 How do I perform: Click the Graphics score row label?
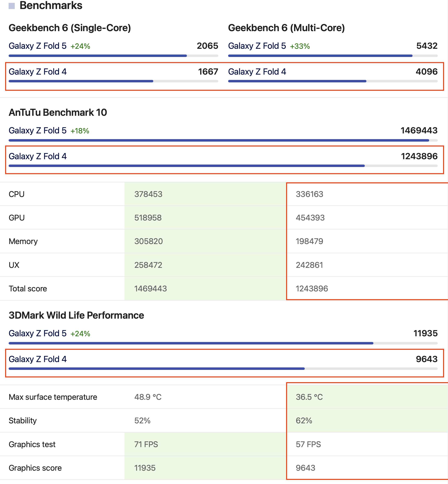coord(35,468)
